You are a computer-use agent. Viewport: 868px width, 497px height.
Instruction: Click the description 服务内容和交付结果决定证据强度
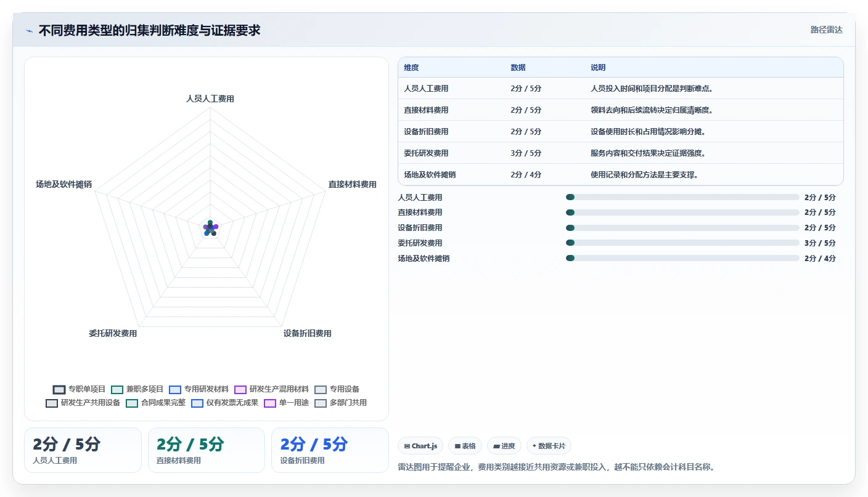coord(648,153)
